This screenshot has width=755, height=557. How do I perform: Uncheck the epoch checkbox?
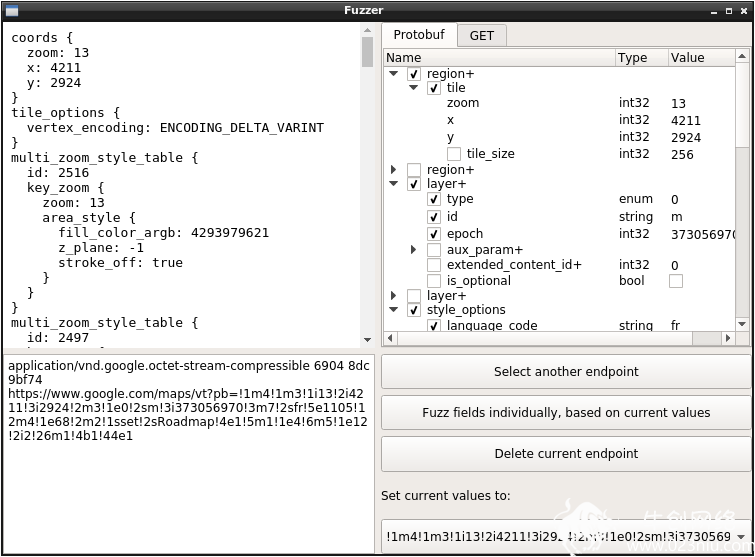pos(433,233)
